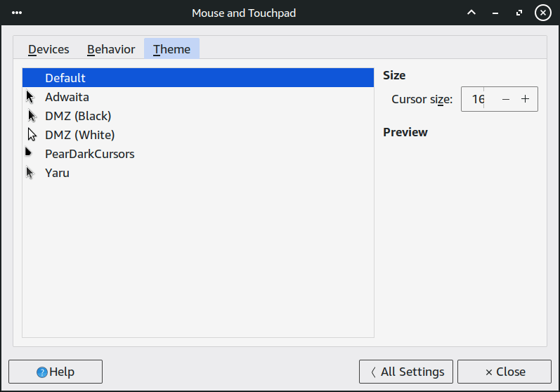Open the window menu (three dots) icon

pos(18,13)
